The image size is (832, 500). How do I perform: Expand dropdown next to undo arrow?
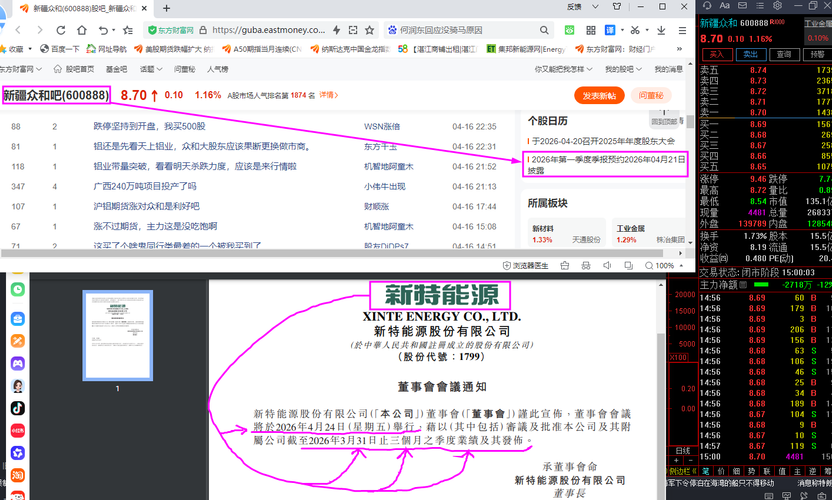[114, 30]
